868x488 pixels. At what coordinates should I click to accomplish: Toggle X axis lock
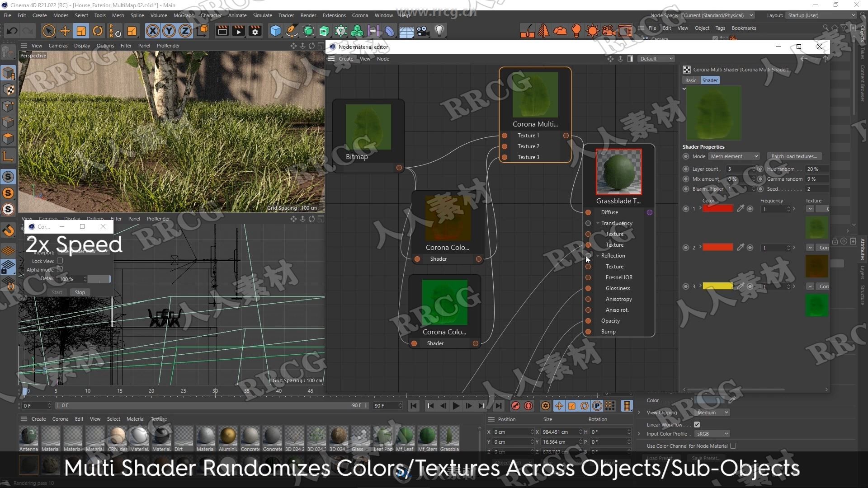pos(153,31)
